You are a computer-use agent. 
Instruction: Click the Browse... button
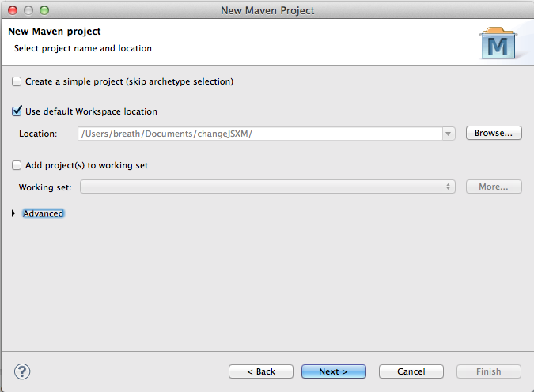click(x=494, y=134)
